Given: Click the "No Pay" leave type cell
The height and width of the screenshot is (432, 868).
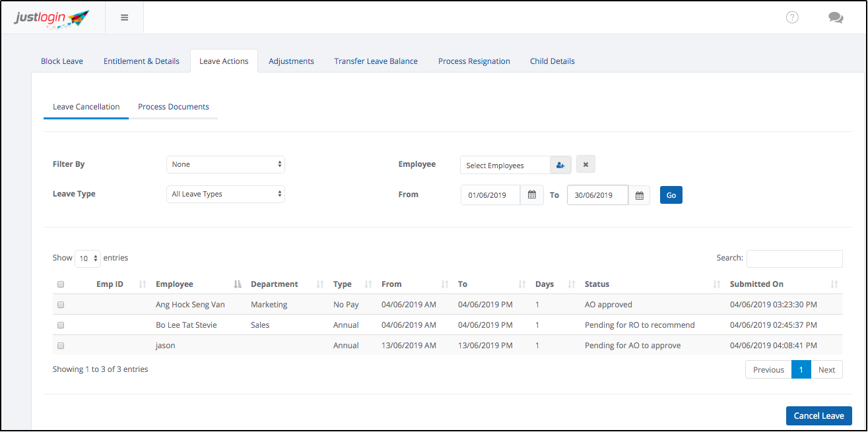Looking at the screenshot, I should [x=346, y=305].
